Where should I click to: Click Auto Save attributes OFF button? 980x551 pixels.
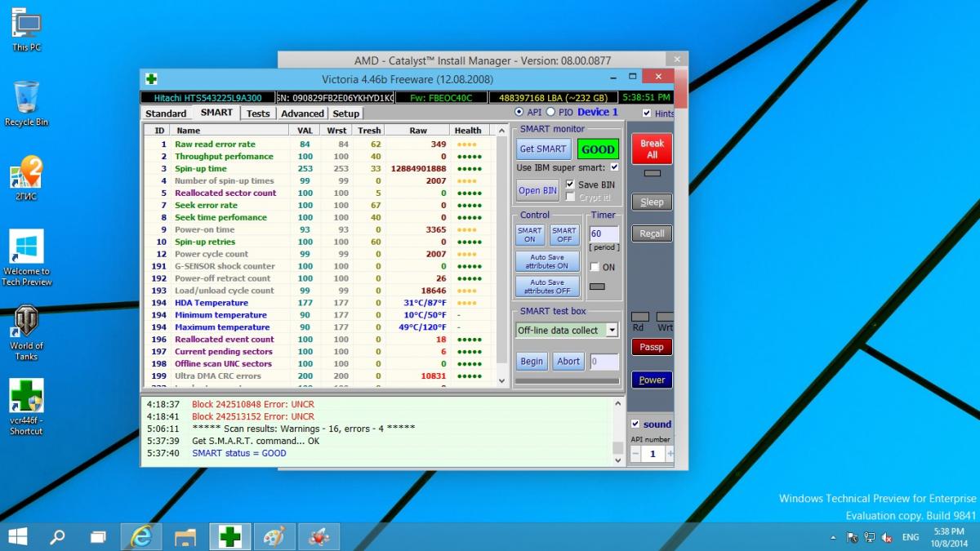tap(547, 286)
